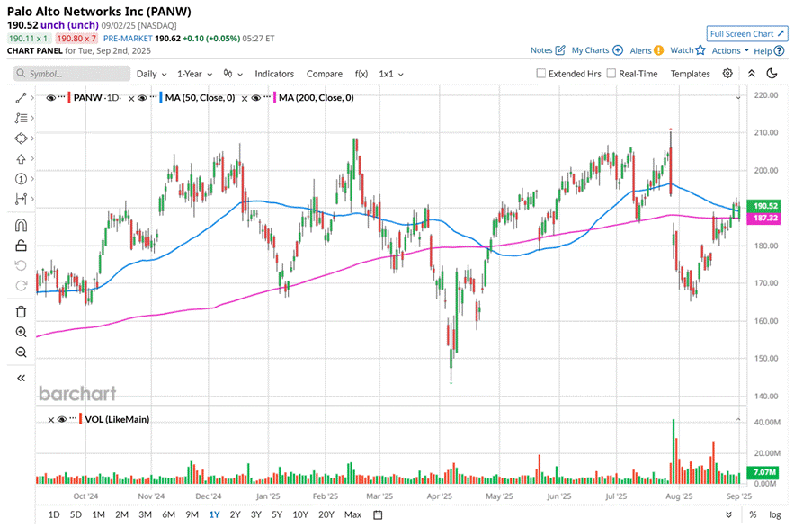Screen dimensions: 812x527
Task: Collapse the header with double-up arrows
Action: click(x=752, y=74)
